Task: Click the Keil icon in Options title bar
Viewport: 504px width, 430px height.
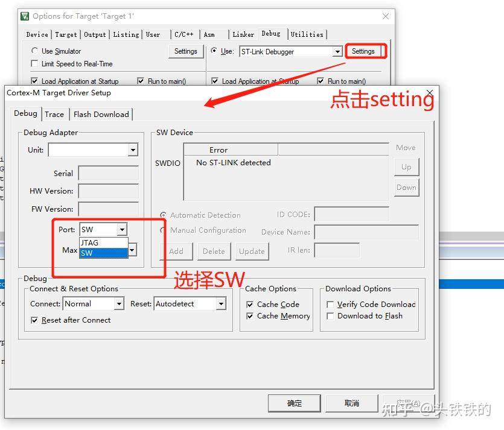Action: pyautogui.click(x=24, y=16)
